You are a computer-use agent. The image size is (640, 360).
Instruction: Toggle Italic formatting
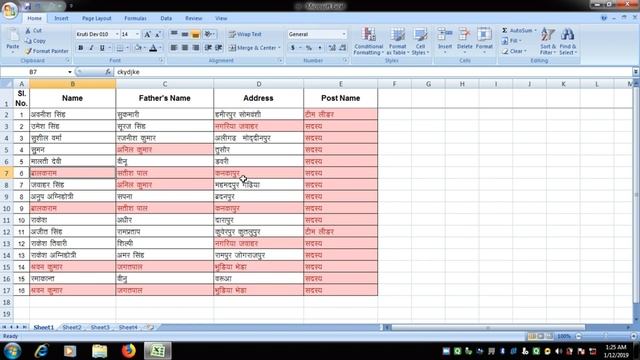click(x=91, y=48)
